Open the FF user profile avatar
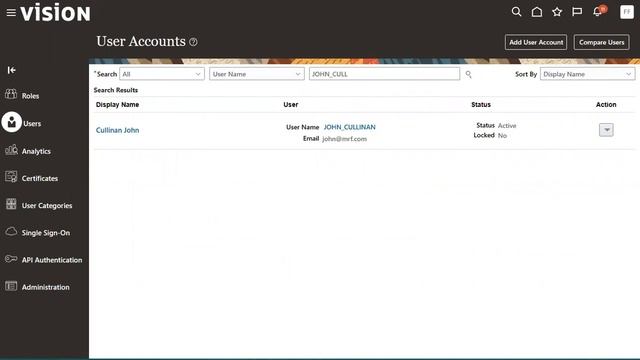The height and width of the screenshot is (360, 640). tap(627, 12)
